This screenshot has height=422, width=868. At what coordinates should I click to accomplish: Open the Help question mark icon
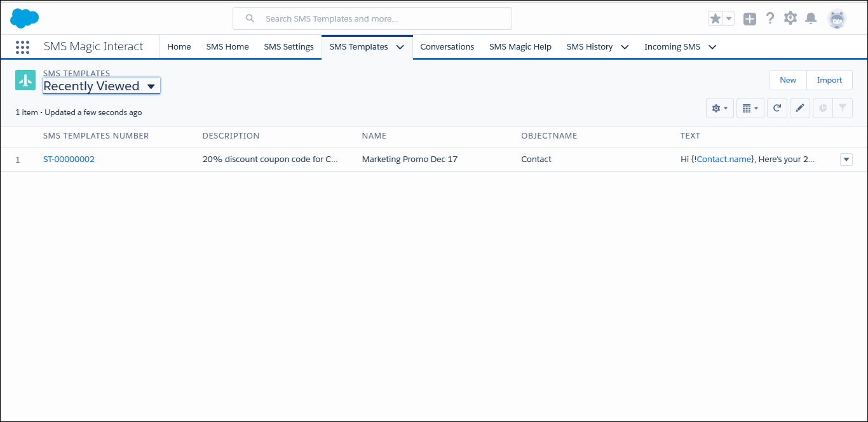(x=770, y=18)
